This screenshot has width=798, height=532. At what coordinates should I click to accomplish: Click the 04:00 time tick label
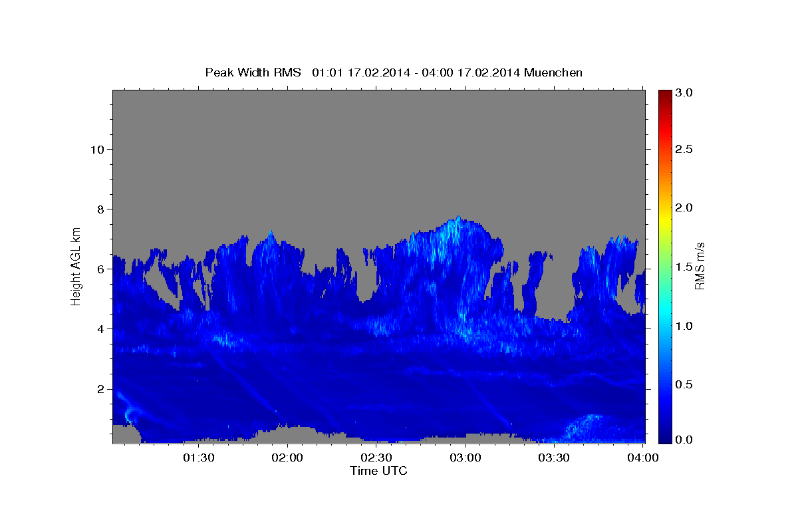click(644, 458)
